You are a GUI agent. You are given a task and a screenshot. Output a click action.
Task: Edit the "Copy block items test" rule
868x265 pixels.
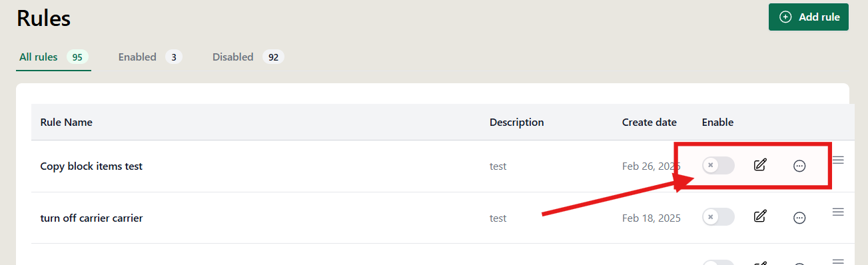pyautogui.click(x=760, y=165)
